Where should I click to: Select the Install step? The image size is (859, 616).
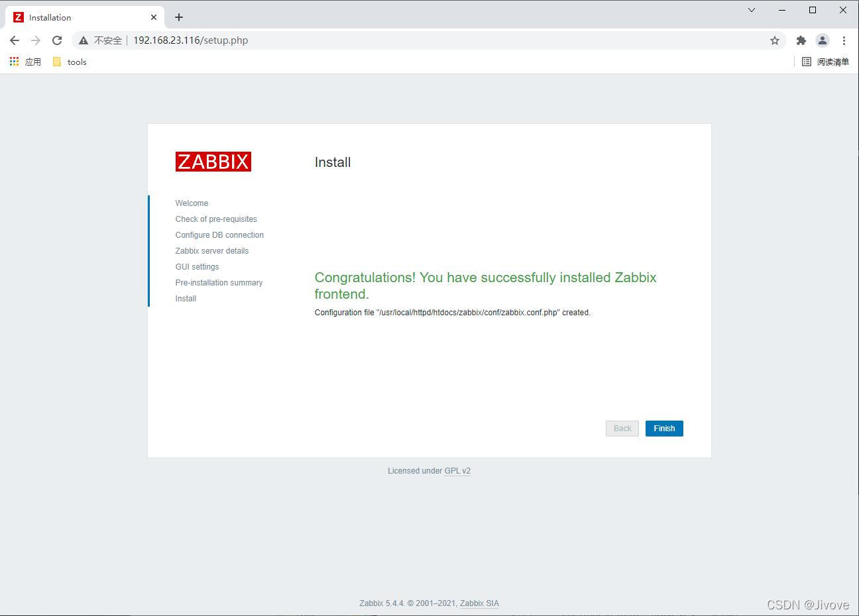(x=186, y=299)
